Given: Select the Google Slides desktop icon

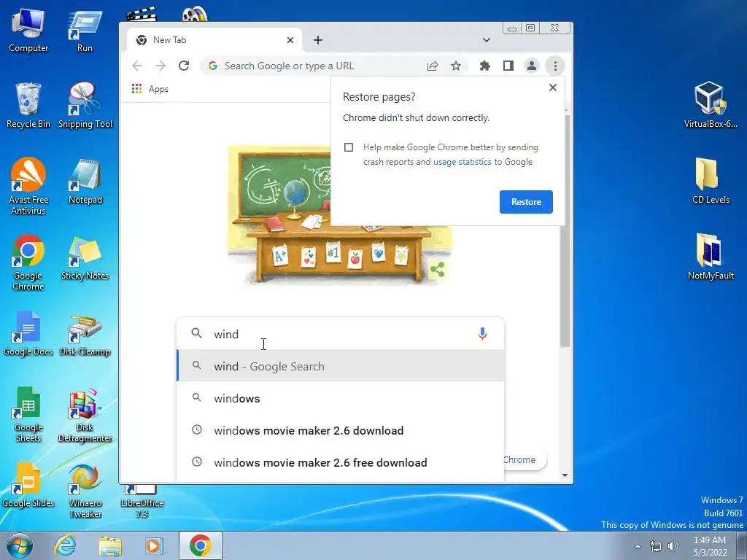Looking at the screenshot, I should (x=28, y=485).
